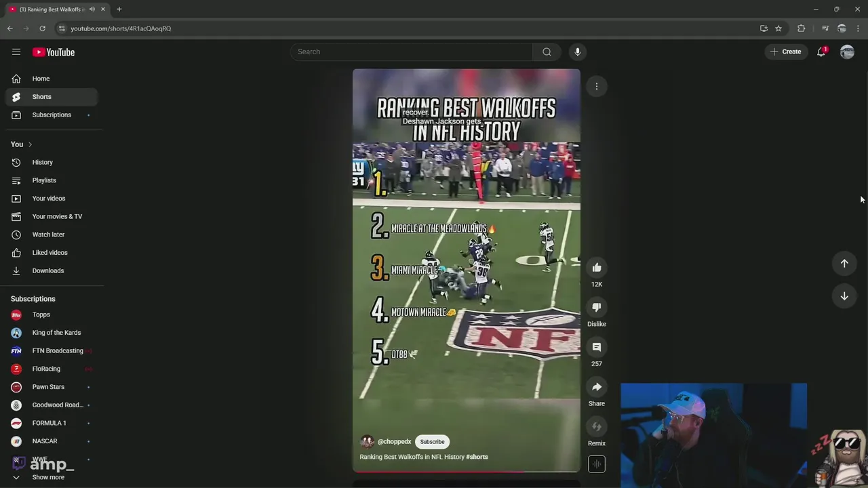This screenshot has width=868, height=488.
Task: Open Your movies & TV
Action: pos(52,216)
